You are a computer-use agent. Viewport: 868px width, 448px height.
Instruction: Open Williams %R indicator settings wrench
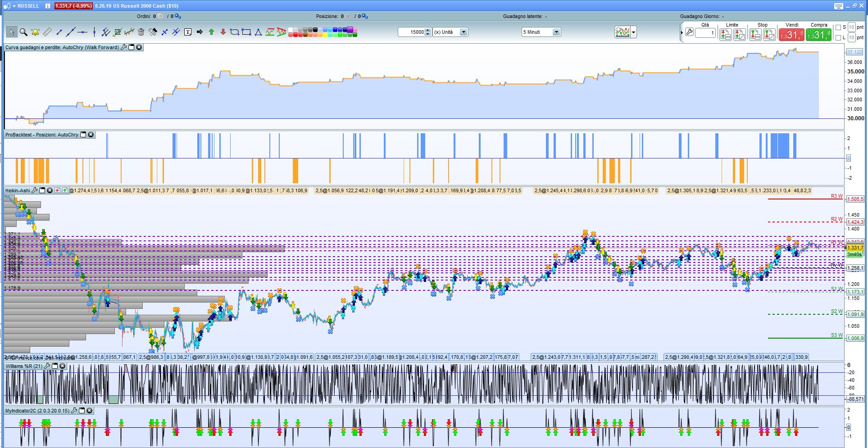click(x=47, y=367)
